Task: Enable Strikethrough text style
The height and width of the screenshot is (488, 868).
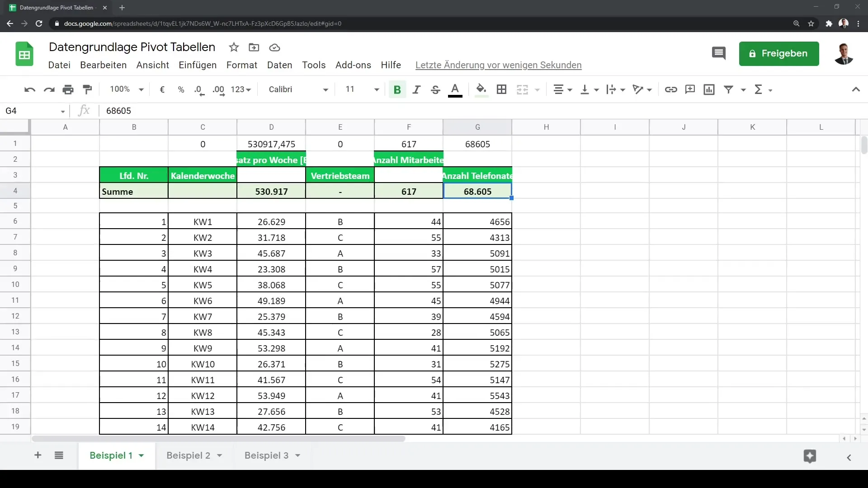Action: point(436,89)
